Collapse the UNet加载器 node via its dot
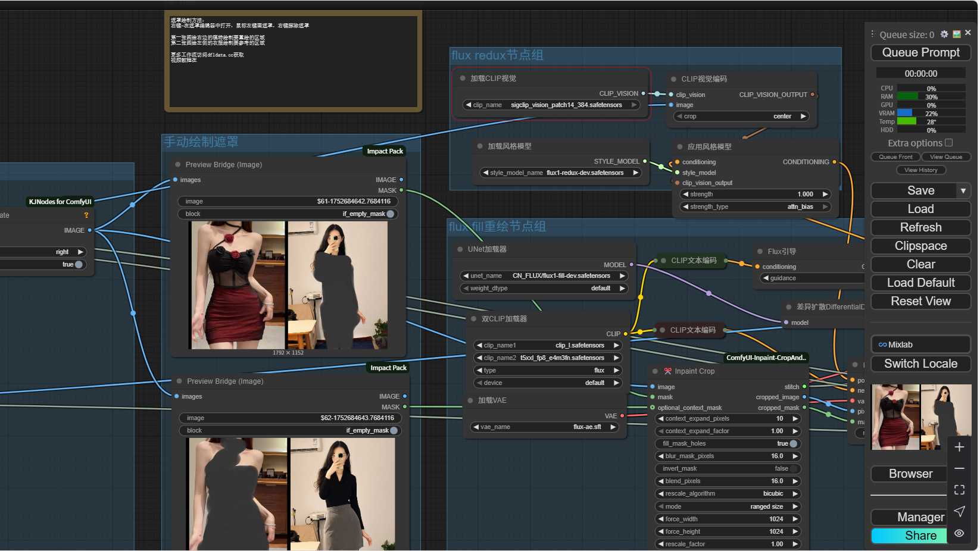The image size is (980, 551). pos(460,249)
